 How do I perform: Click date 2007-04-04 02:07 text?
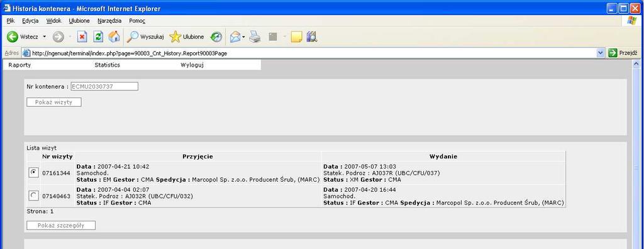(123, 189)
